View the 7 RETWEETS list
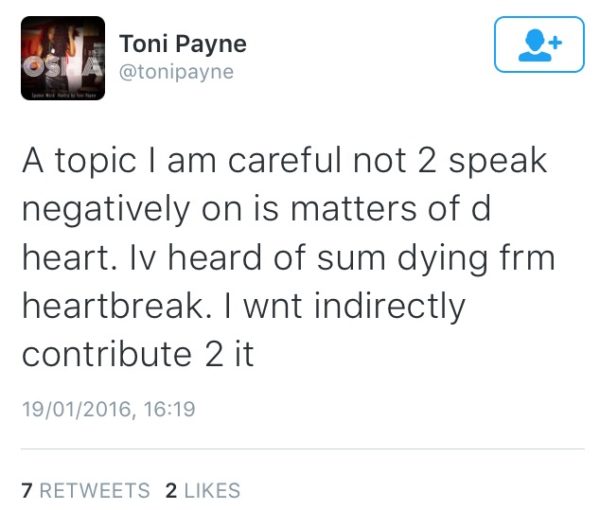600x510 pixels. tap(86, 490)
